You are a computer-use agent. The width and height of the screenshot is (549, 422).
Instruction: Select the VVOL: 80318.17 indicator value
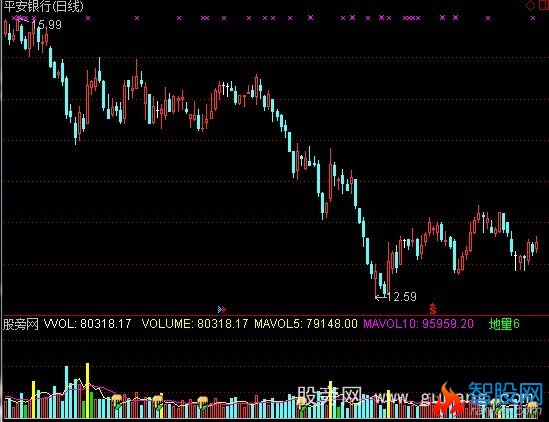click(x=88, y=324)
